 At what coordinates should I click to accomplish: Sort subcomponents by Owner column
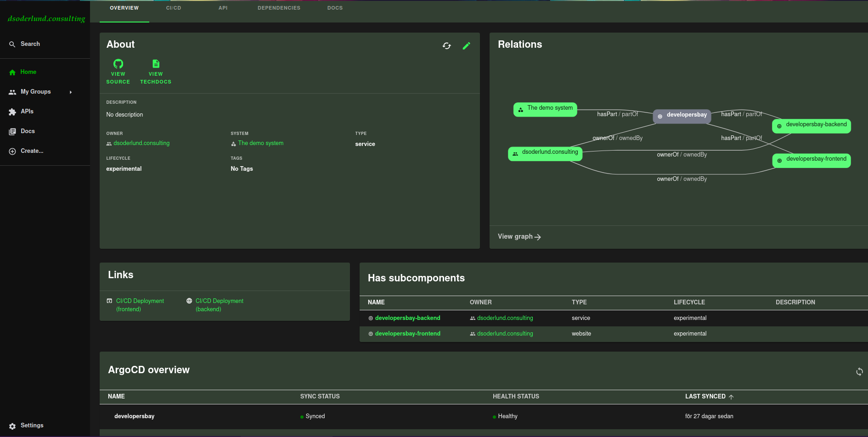click(480, 303)
